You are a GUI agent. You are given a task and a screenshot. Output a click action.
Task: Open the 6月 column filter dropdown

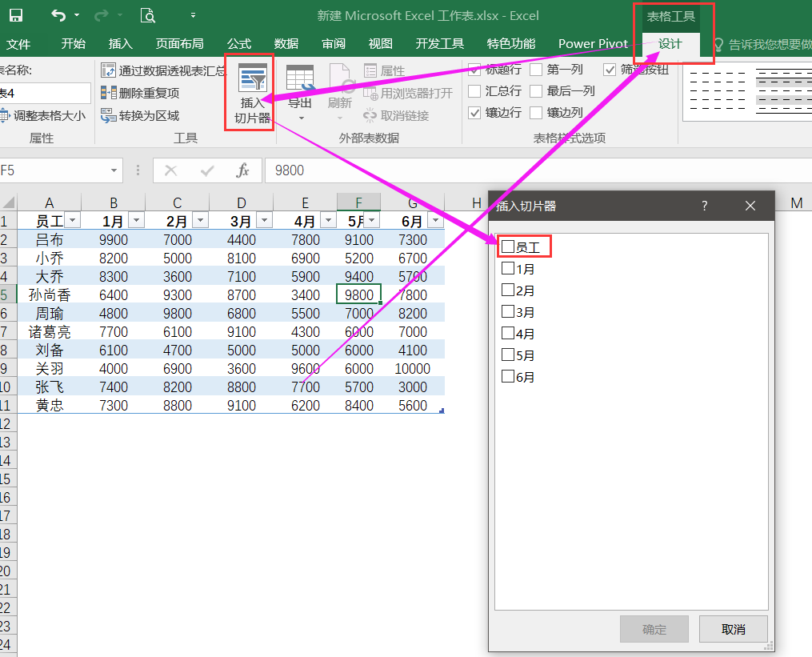[435, 220]
